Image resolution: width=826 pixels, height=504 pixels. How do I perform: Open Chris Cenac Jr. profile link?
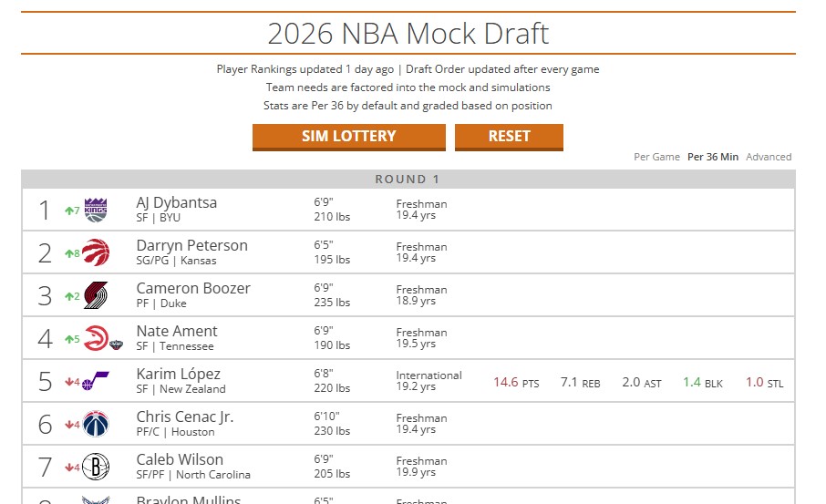185,417
